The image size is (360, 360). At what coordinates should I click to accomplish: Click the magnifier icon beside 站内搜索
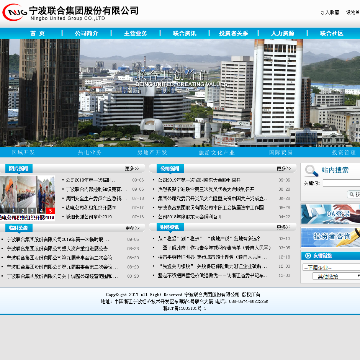click(x=311, y=171)
